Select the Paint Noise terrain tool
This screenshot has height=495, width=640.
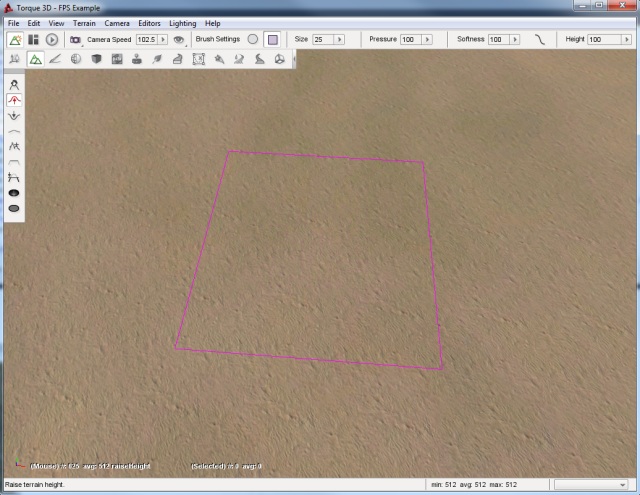click(14, 146)
